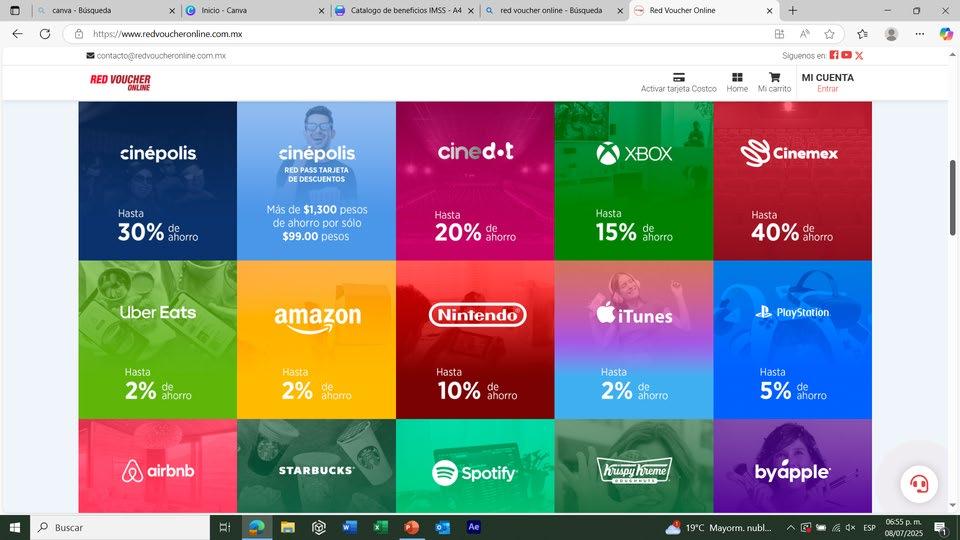This screenshot has height=540, width=960.
Task: Open the browser settings ellipsis menu
Action: click(x=920, y=34)
